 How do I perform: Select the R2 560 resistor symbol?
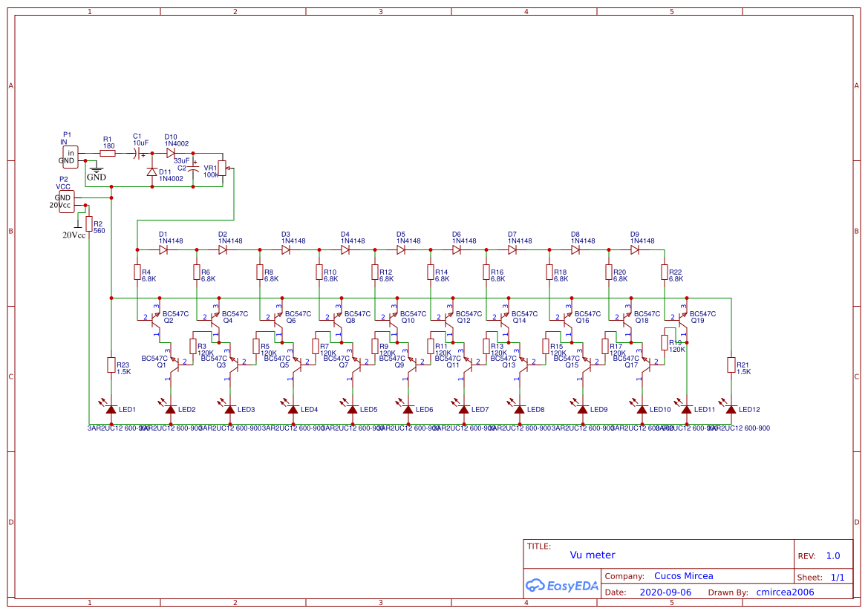click(x=89, y=224)
